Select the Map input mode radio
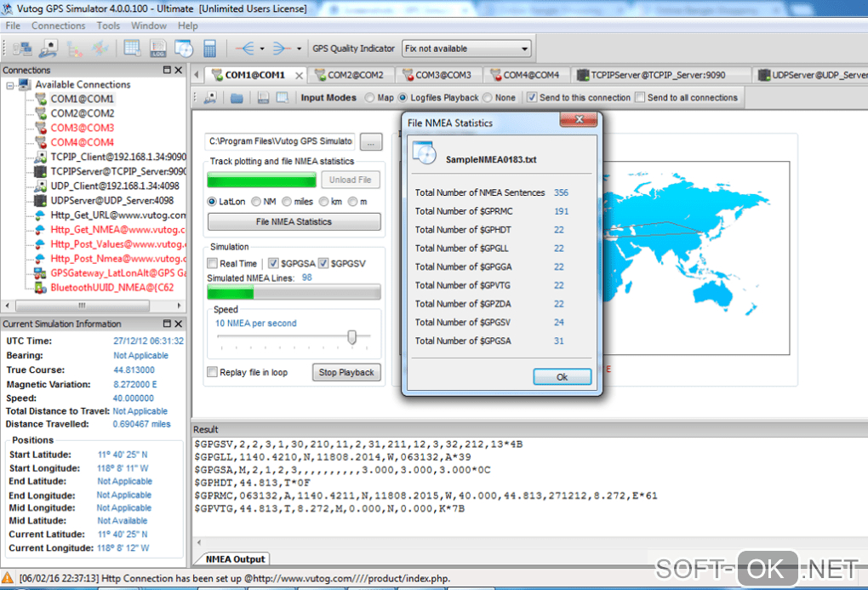The image size is (868, 590). 369,98
